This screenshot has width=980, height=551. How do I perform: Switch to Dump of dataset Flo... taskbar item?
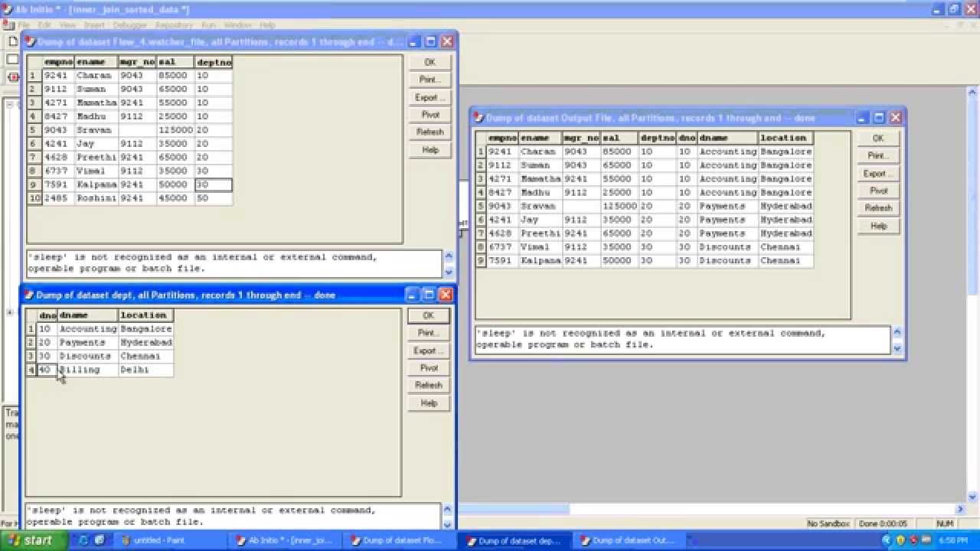point(401,540)
